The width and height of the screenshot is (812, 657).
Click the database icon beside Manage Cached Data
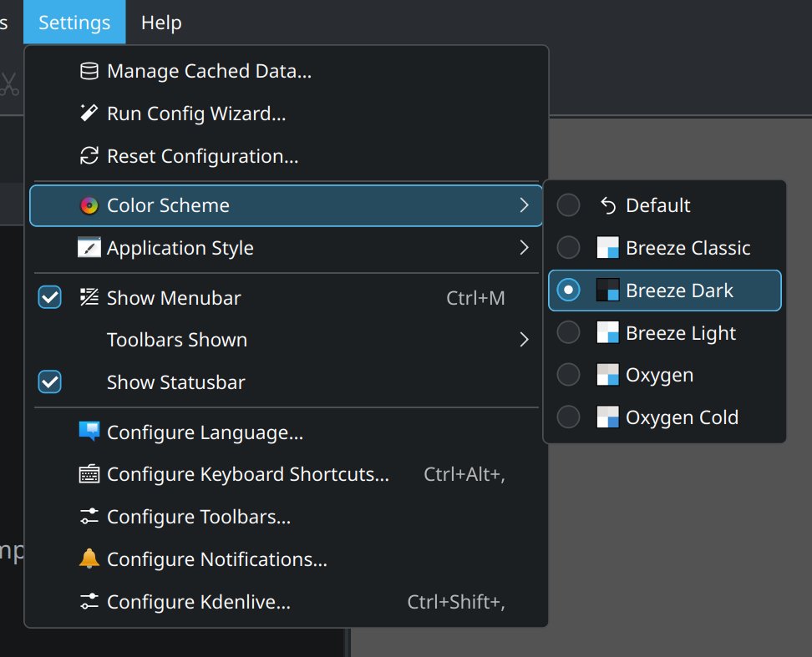point(89,72)
